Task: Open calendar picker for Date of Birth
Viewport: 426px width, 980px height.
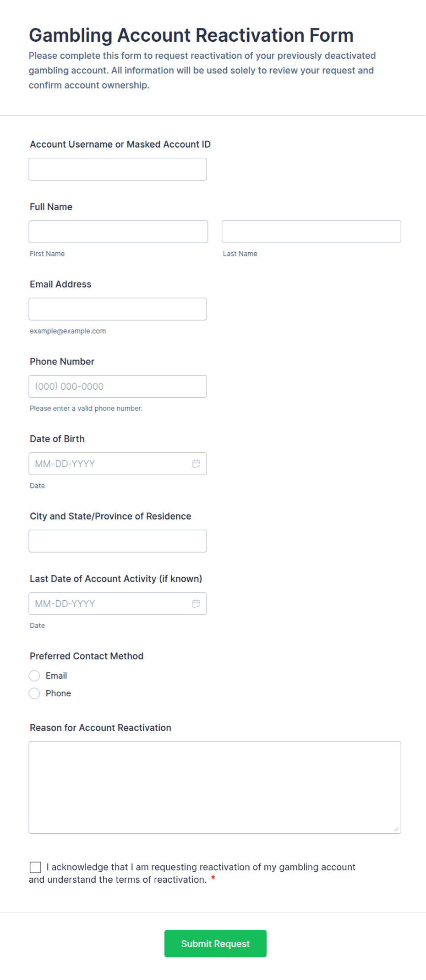Action: (x=196, y=464)
